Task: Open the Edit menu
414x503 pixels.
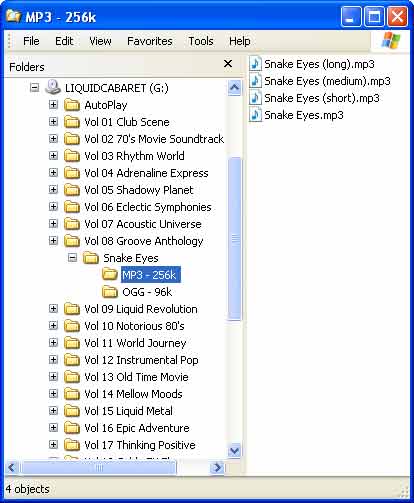Action: (x=64, y=41)
